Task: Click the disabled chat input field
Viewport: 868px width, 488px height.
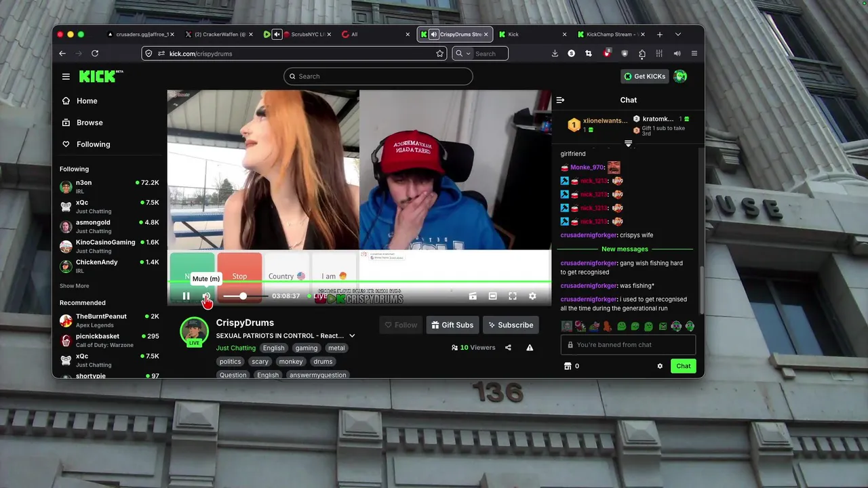Action: (x=629, y=344)
